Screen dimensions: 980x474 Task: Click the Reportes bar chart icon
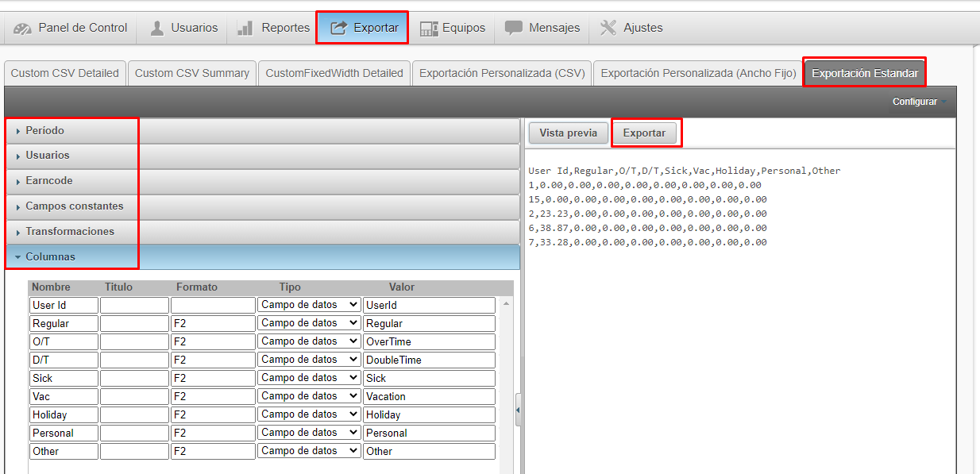pos(245,29)
